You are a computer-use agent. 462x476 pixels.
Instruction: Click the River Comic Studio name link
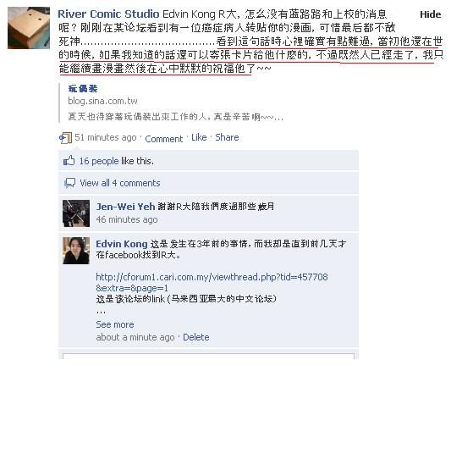(x=108, y=14)
